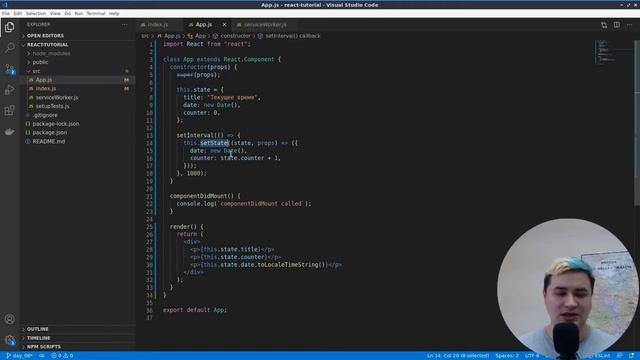This screenshot has width=640, height=360.
Task: Open setupTests.js from the file tree
Action: click(x=52, y=107)
